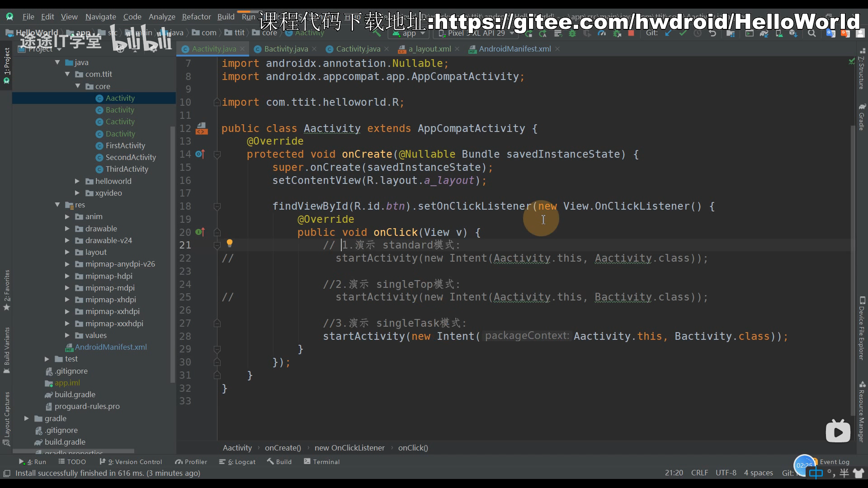
Task: Toggle the Resource Manager tool window
Action: 862,411
